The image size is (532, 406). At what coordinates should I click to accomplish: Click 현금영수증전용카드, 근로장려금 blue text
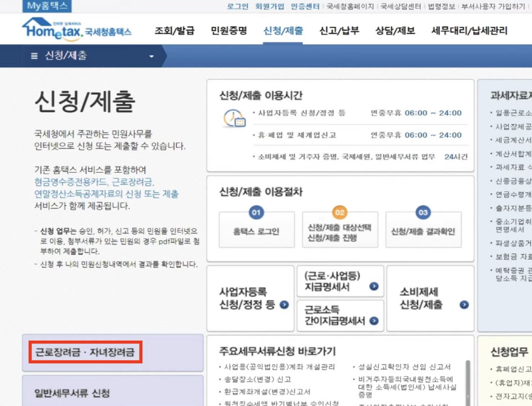point(94,182)
